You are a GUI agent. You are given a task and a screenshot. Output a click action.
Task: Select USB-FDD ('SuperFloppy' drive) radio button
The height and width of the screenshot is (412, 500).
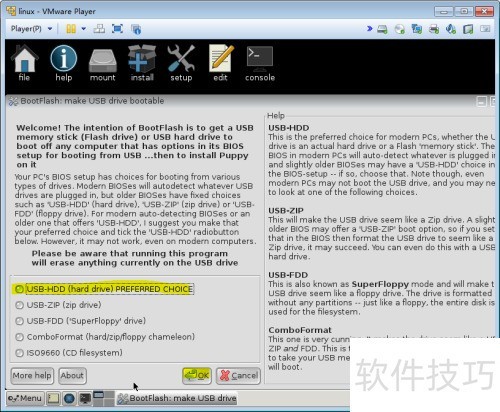[x=81, y=321]
